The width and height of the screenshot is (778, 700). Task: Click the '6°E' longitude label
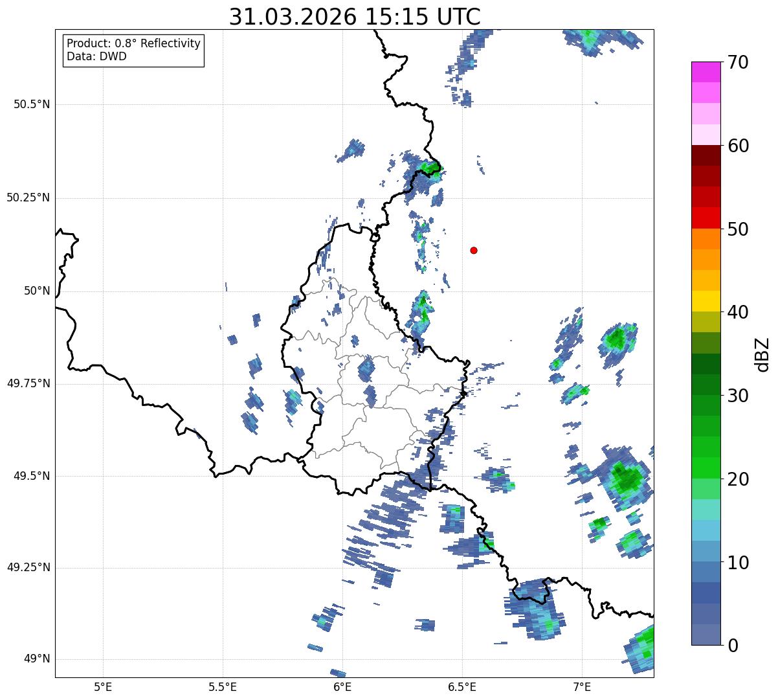coord(342,686)
